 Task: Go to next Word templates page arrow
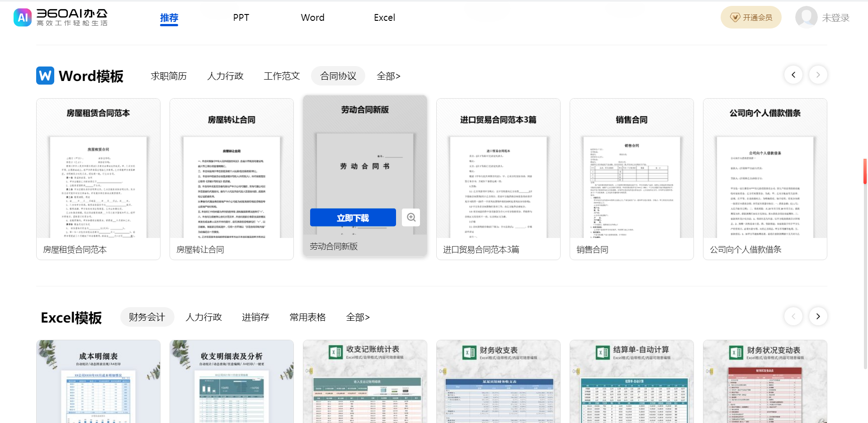[818, 75]
